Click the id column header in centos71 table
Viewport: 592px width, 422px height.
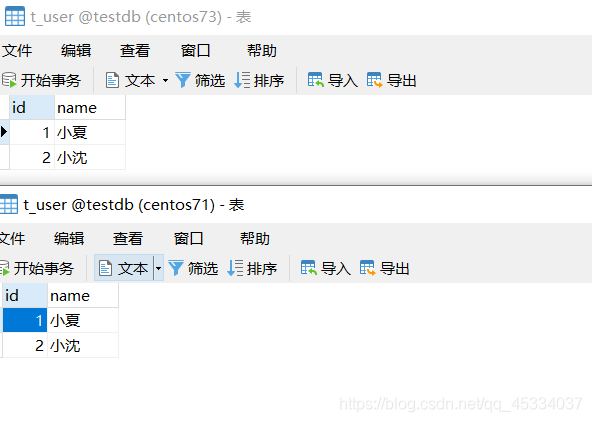pos(25,296)
